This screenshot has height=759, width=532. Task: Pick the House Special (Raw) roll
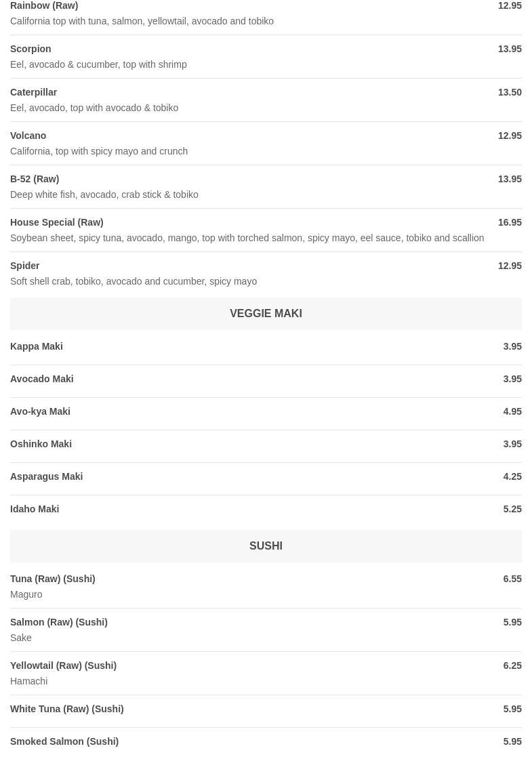click(x=266, y=230)
